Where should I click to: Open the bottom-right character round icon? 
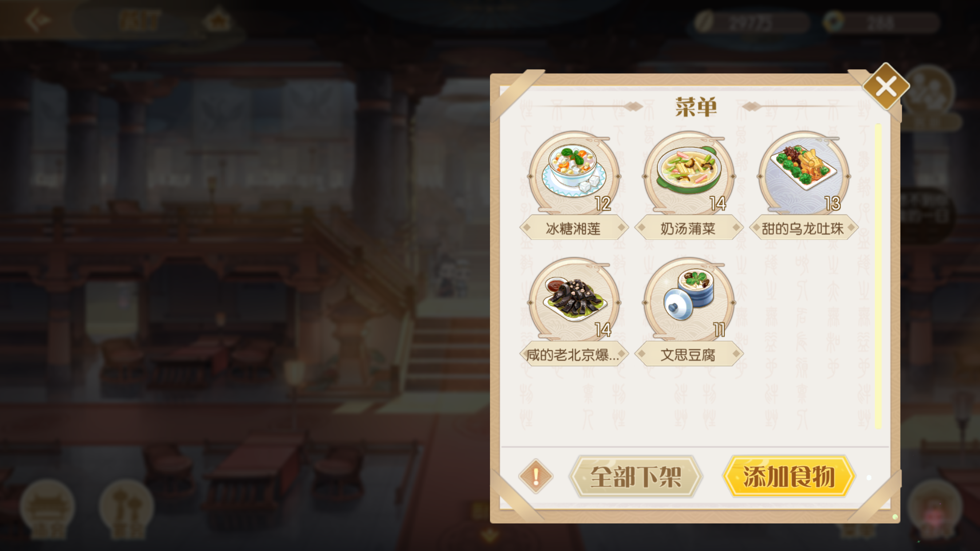[935, 507]
